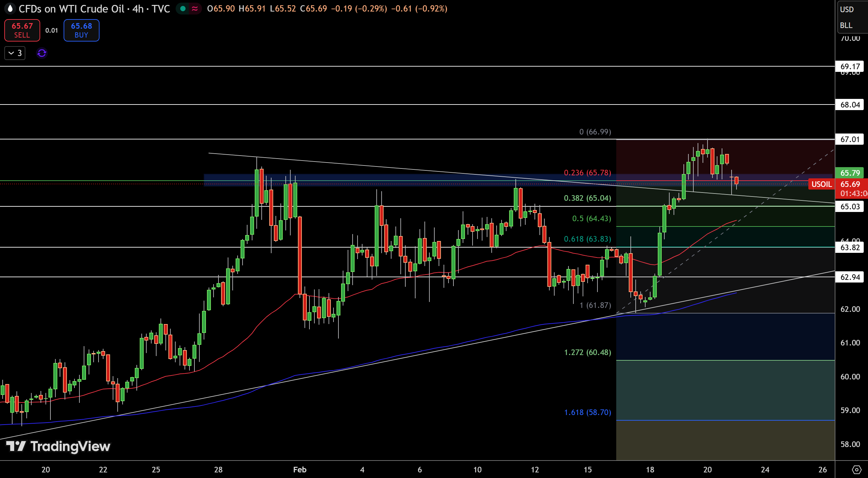Viewport: 868px width, 478px height.
Task: Click the red USOIL price tag
Action: click(822, 184)
